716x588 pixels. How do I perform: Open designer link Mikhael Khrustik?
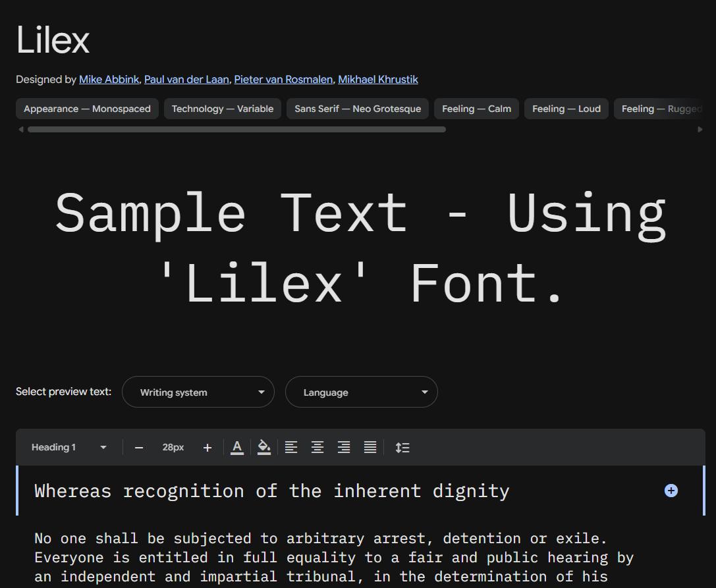[377, 80]
